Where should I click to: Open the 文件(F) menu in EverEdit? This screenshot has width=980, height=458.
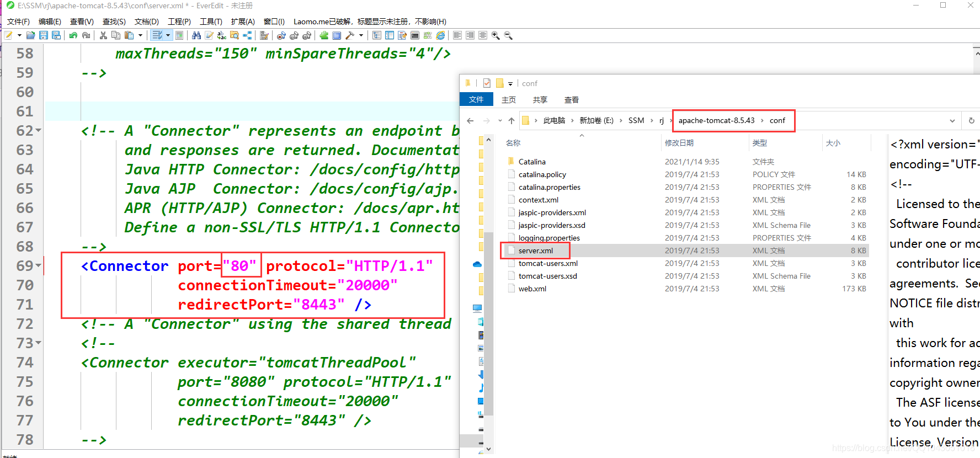coord(18,22)
